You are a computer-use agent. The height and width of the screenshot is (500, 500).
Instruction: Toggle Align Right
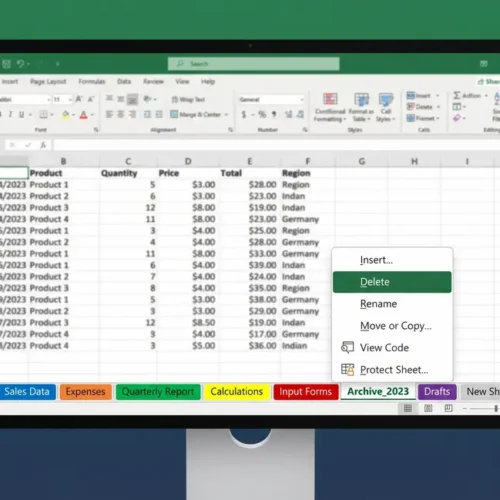click(x=132, y=115)
